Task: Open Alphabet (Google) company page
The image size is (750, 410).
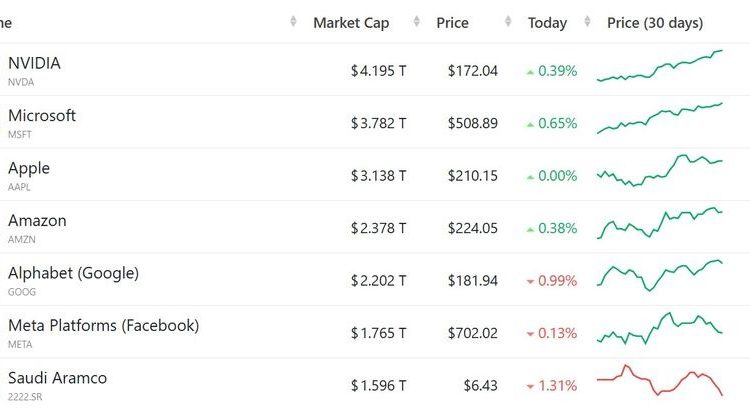Action: coord(73,273)
